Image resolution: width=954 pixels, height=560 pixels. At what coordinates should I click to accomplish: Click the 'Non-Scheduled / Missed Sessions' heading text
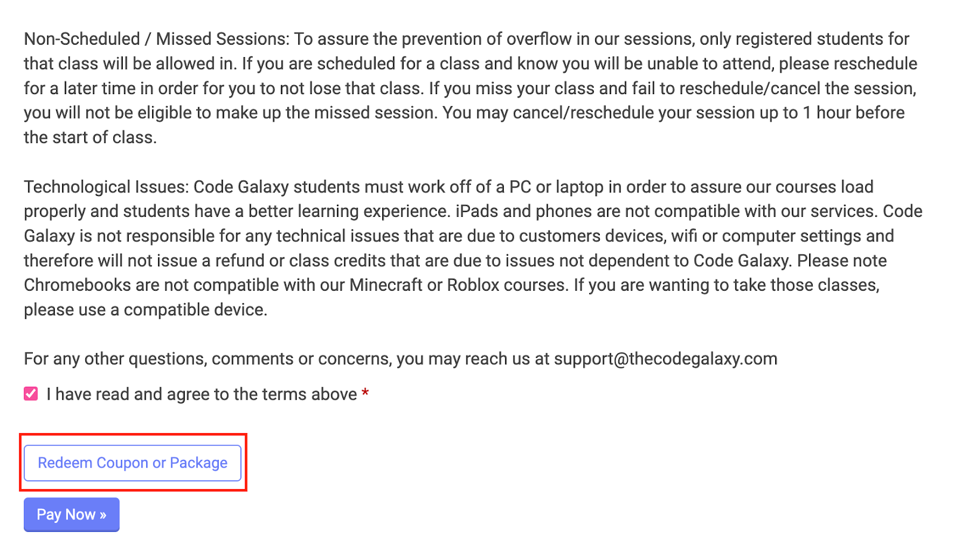[x=156, y=39]
